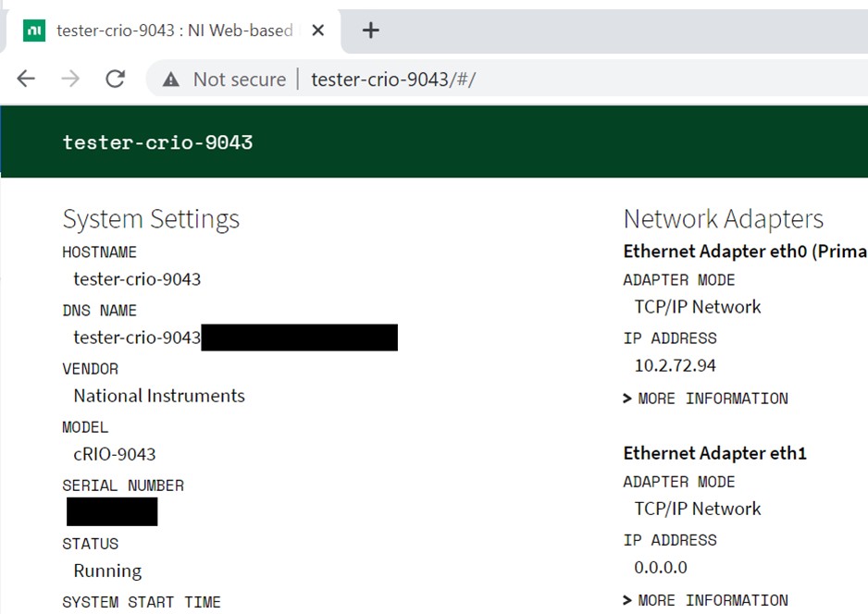Reload the web configuration page
The width and height of the screenshot is (868, 614).
point(115,79)
